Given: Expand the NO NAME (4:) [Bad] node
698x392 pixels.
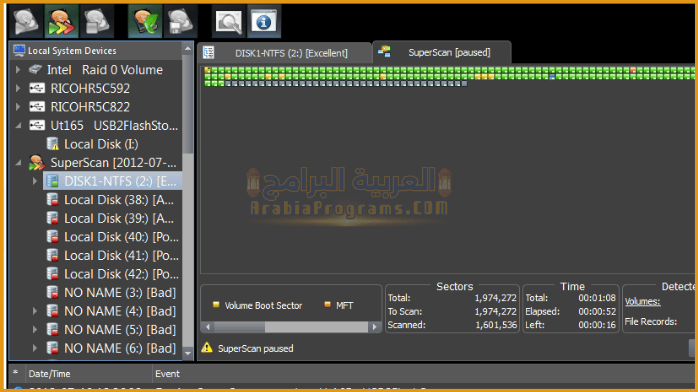Looking at the screenshot, I should point(35,311).
